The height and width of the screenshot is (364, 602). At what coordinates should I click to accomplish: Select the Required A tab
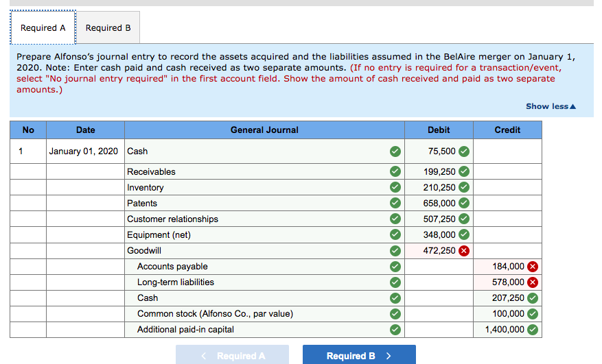tap(43, 27)
